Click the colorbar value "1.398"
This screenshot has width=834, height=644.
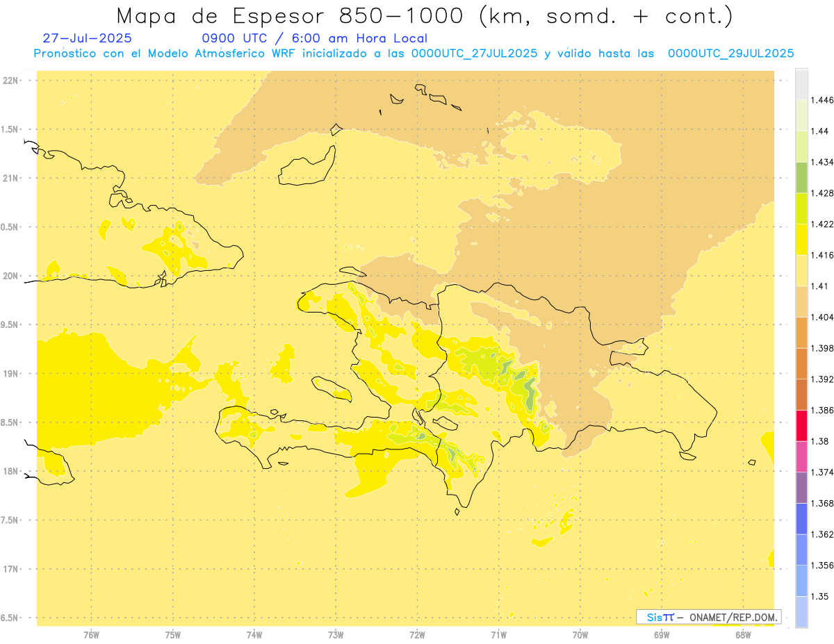click(x=822, y=348)
